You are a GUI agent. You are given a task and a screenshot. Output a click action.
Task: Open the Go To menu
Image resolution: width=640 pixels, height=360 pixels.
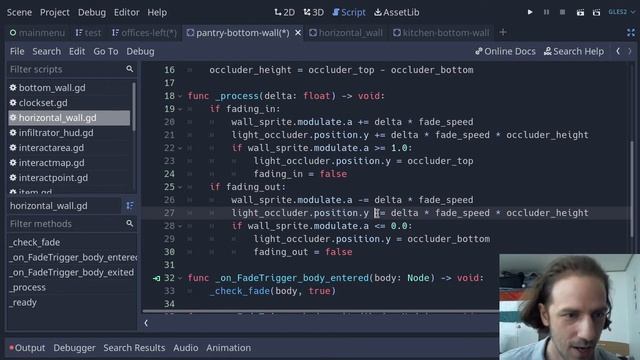pos(106,51)
